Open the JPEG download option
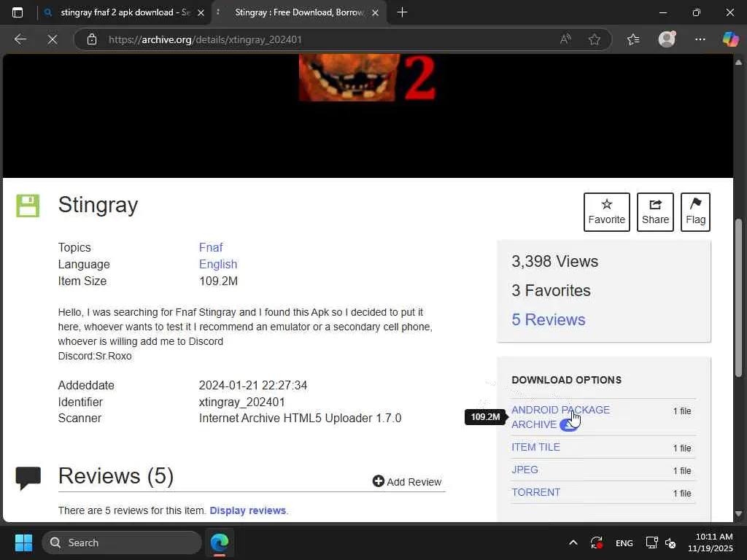The height and width of the screenshot is (560, 747). click(525, 470)
